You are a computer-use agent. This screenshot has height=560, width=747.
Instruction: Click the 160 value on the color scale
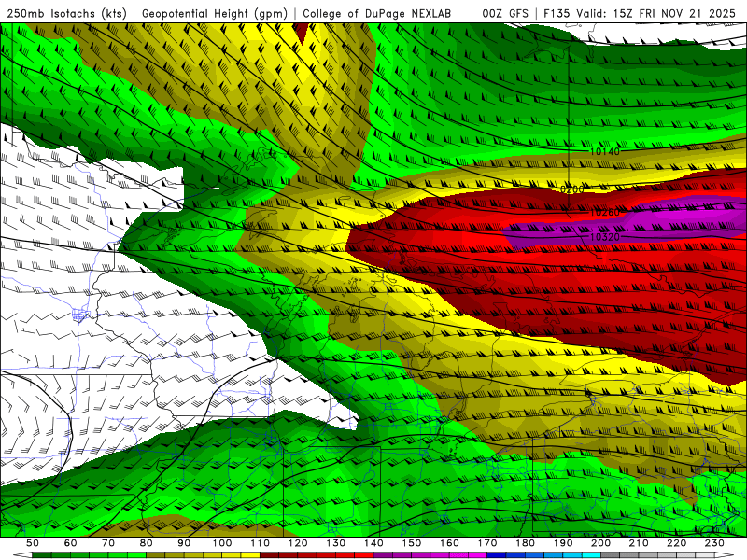[x=449, y=543]
